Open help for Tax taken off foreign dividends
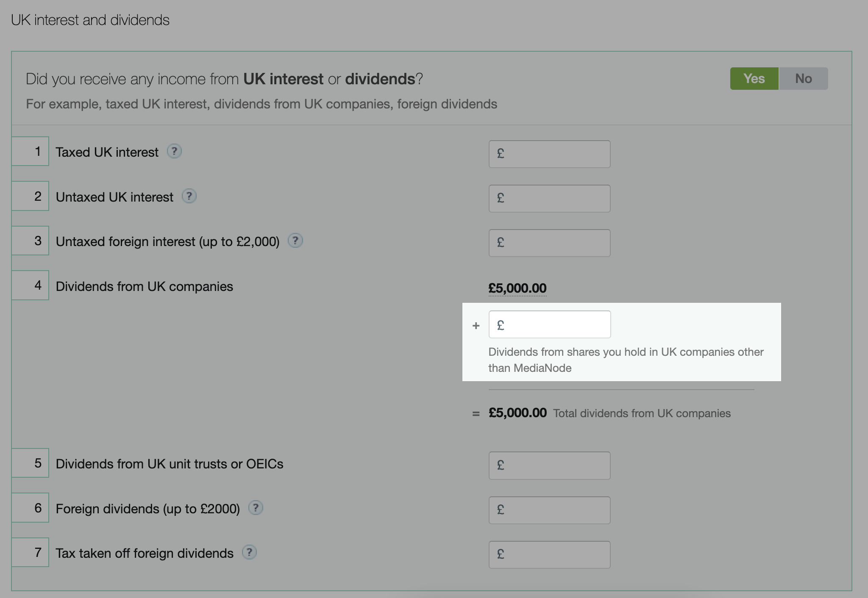868x598 pixels. click(250, 552)
